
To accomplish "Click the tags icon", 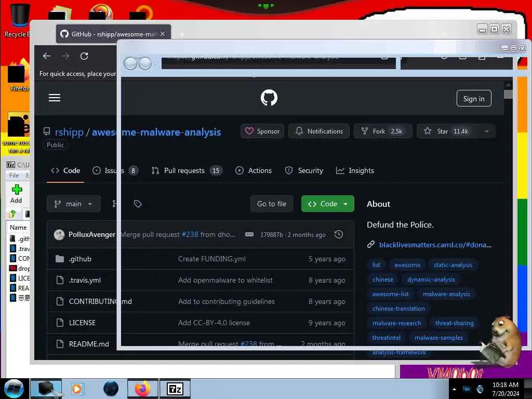I will pos(137,204).
